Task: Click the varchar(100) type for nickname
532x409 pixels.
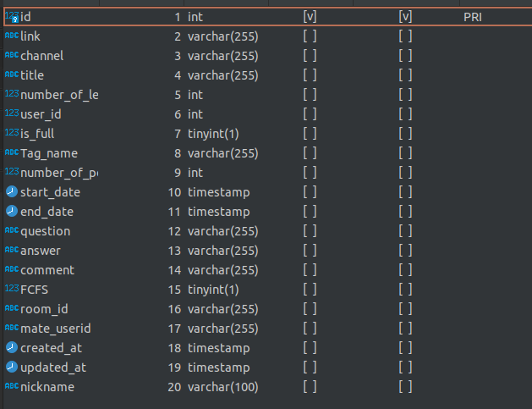Action: (223, 387)
